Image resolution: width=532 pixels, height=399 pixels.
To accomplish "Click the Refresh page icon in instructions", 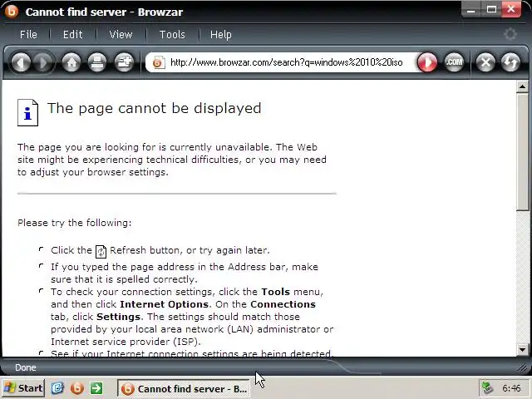I will (x=101, y=251).
